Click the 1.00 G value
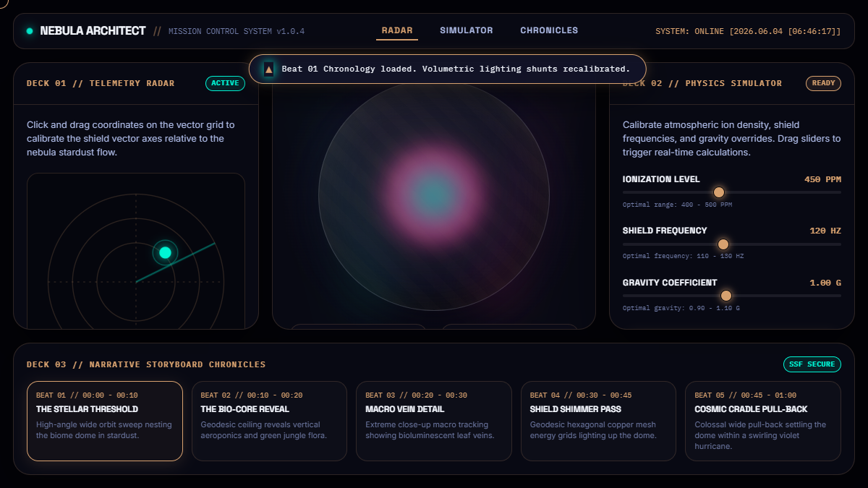This screenshot has height=488, width=868. point(825,283)
